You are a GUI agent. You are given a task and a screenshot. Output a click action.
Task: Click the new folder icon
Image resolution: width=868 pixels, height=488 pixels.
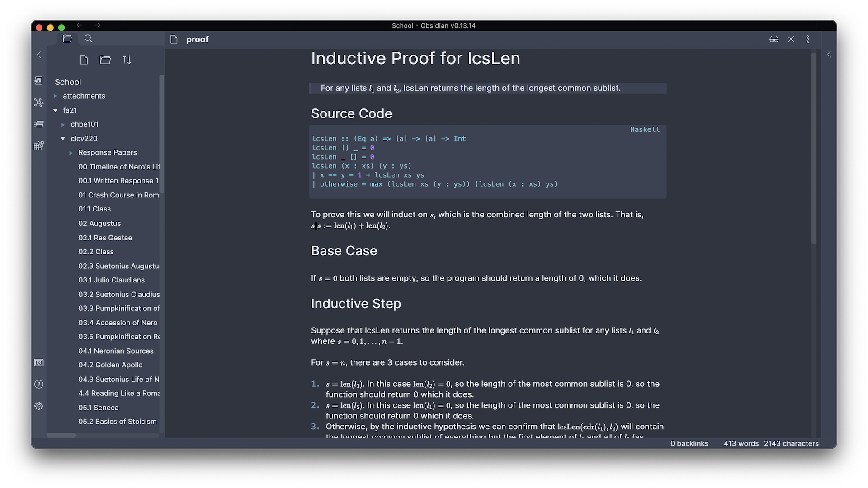pyautogui.click(x=105, y=60)
